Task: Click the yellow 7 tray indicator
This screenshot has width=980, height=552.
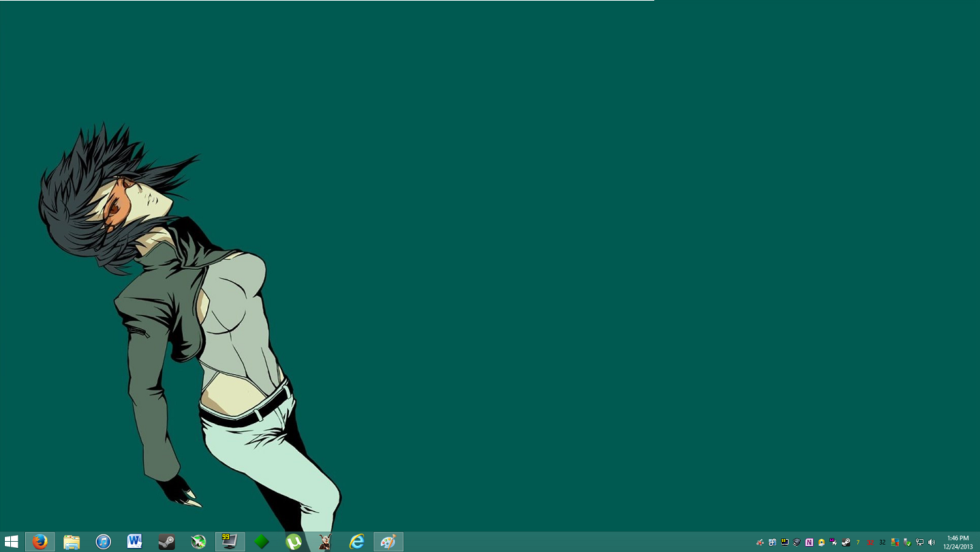Action: [x=858, y=542]
